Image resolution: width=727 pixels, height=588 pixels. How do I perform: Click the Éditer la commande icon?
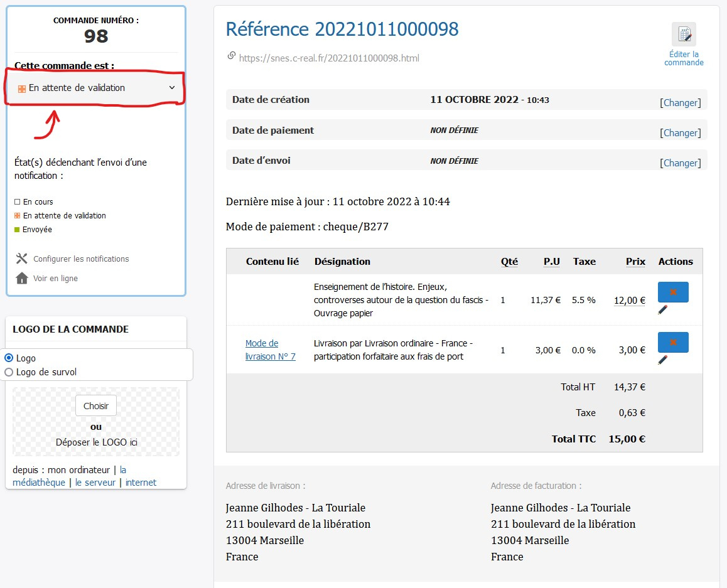(684, 35)
